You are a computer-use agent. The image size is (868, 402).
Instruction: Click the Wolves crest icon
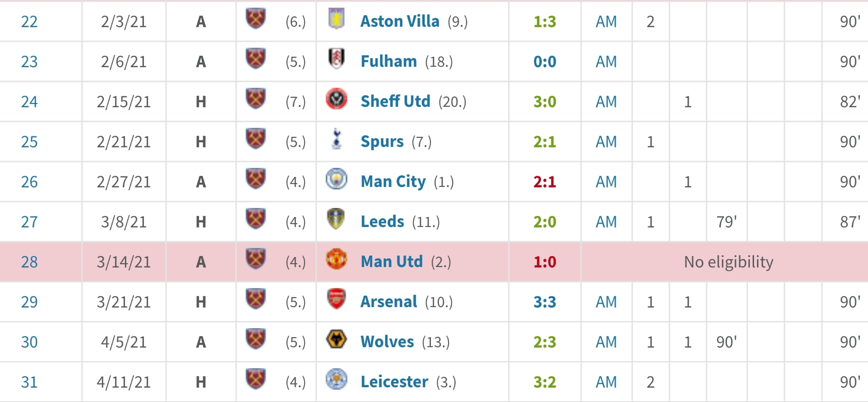337,340
